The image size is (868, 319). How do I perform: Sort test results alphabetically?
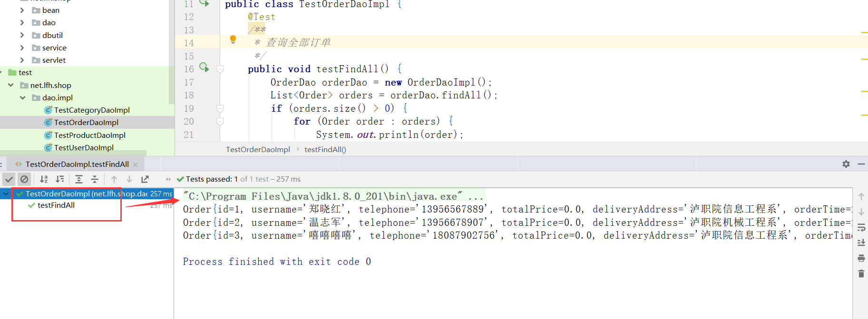click(x=44, y=179)
